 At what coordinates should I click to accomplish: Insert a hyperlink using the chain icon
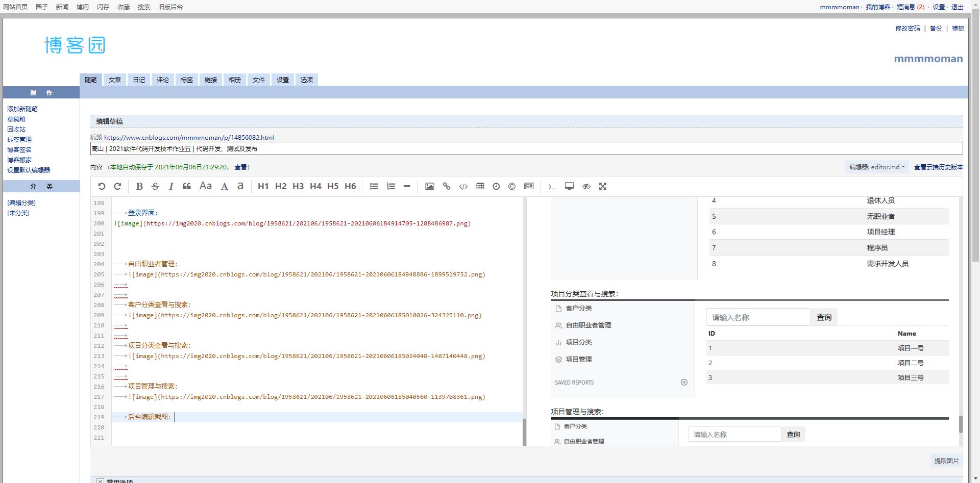coord(447,187)
